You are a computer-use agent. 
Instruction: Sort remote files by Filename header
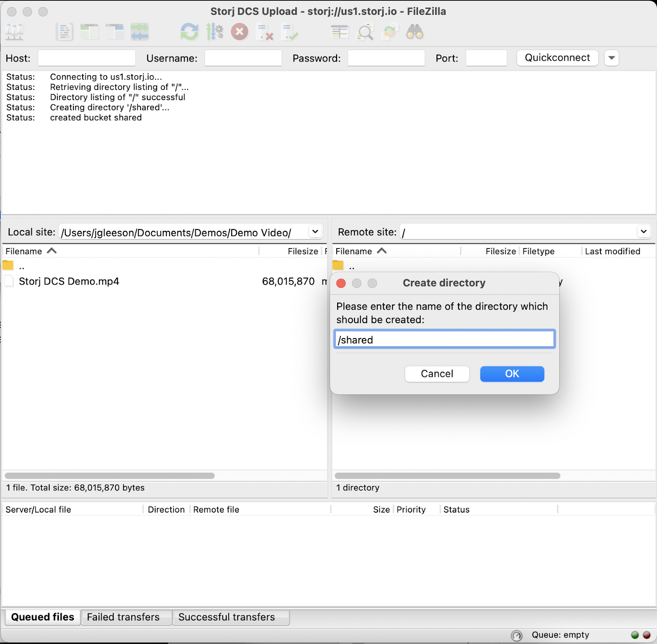[396, 251]
